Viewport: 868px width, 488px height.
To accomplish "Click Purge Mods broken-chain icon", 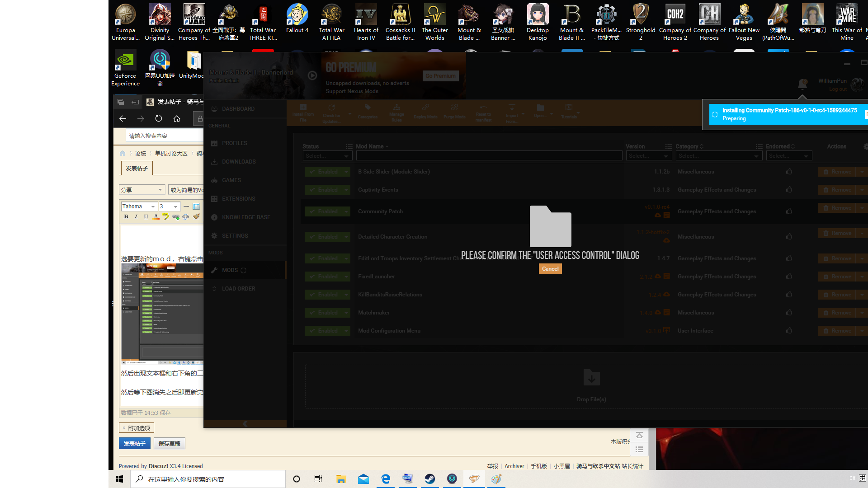I will pyautogui.click(x=454, y=108).
